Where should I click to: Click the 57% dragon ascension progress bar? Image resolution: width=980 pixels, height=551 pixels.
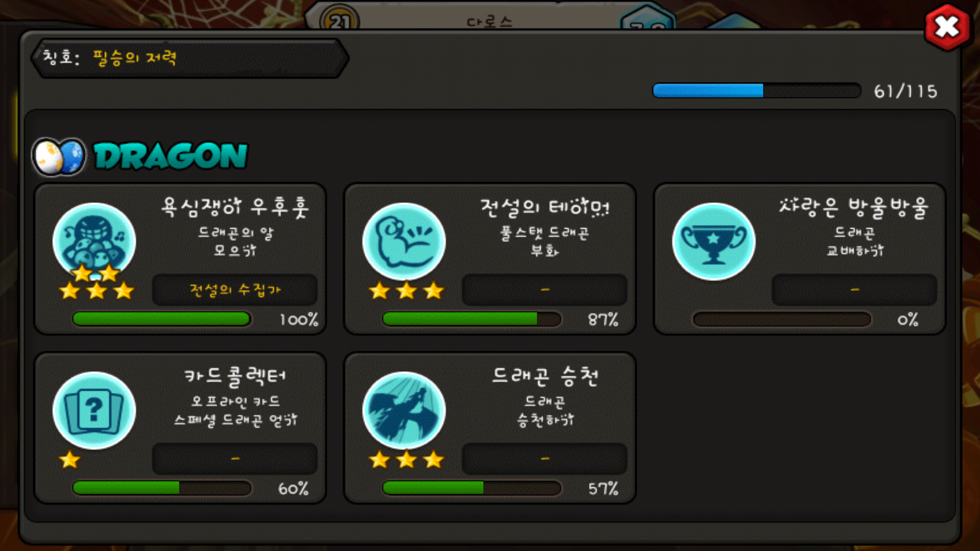tap(472, 488)
